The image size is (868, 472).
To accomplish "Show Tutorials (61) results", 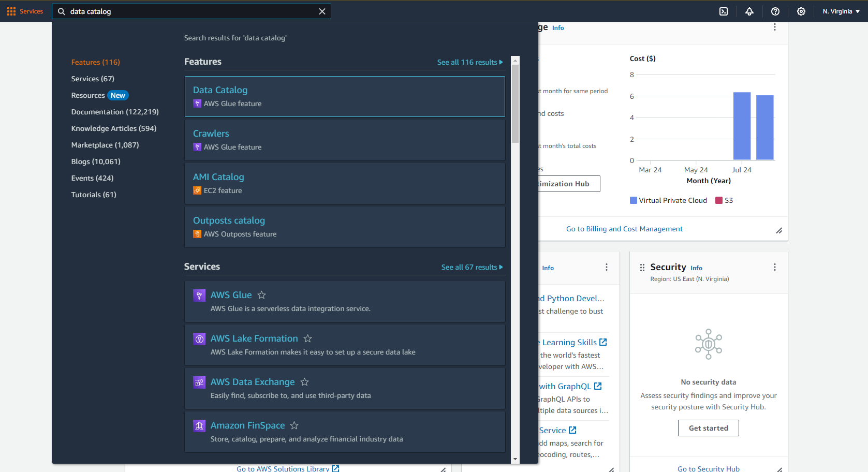I will pyautogui.click(x=94, y=195).
